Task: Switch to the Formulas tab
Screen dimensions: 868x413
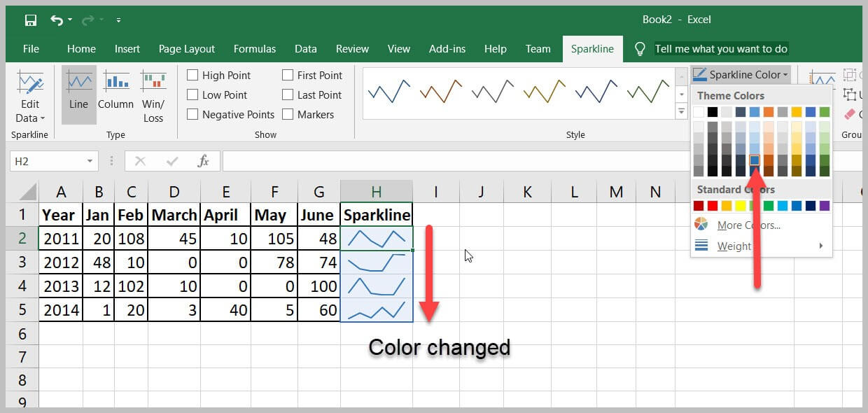Action: pyautogui.click(x=255, y=49)
